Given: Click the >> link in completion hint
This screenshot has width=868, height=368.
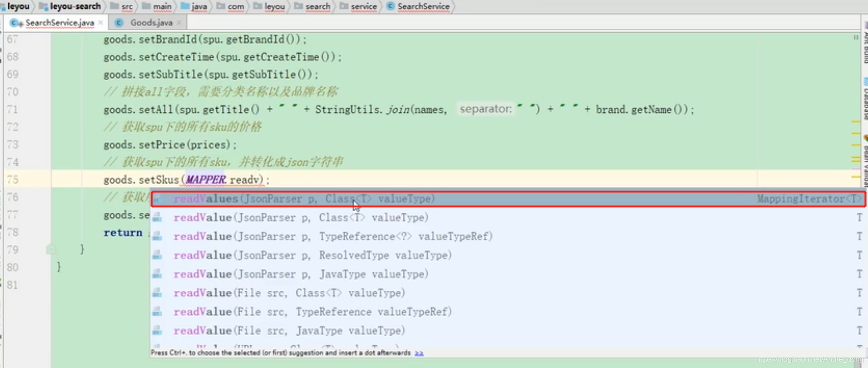Looking at the screenshot, I should click(419, 353).
